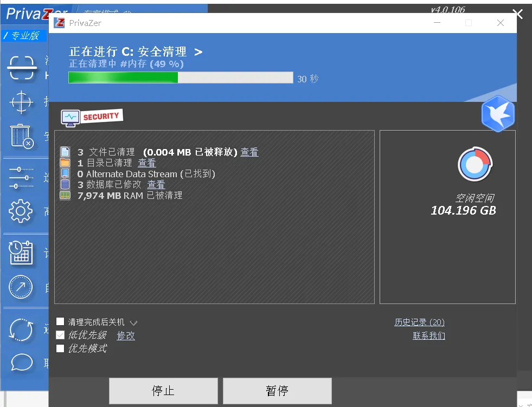Click the 7,974 MB RAM 已被清理 text
This screenshot has height=407, width=532.
tap(130, 195)
